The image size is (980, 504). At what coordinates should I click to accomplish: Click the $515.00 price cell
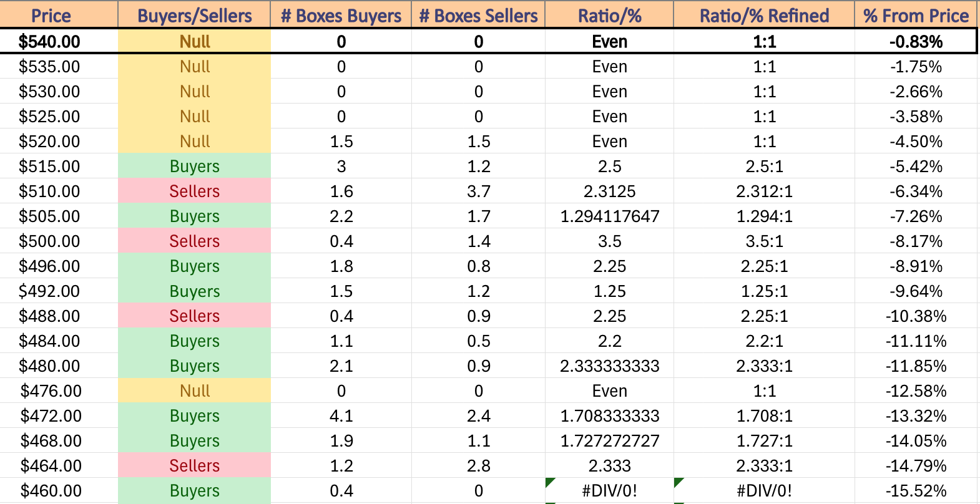point(59,166)
